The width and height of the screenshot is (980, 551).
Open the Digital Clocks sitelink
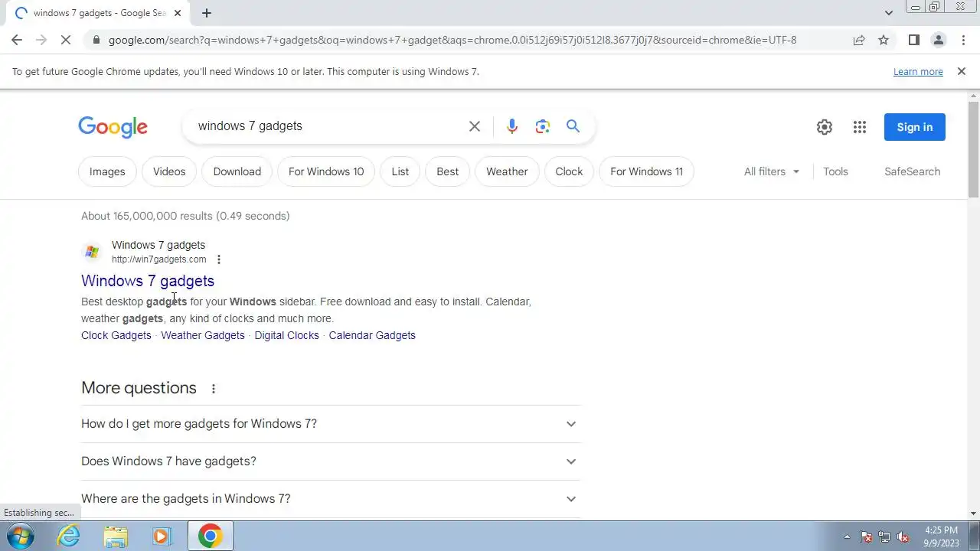pyautogui.click(x=287, y=335)
